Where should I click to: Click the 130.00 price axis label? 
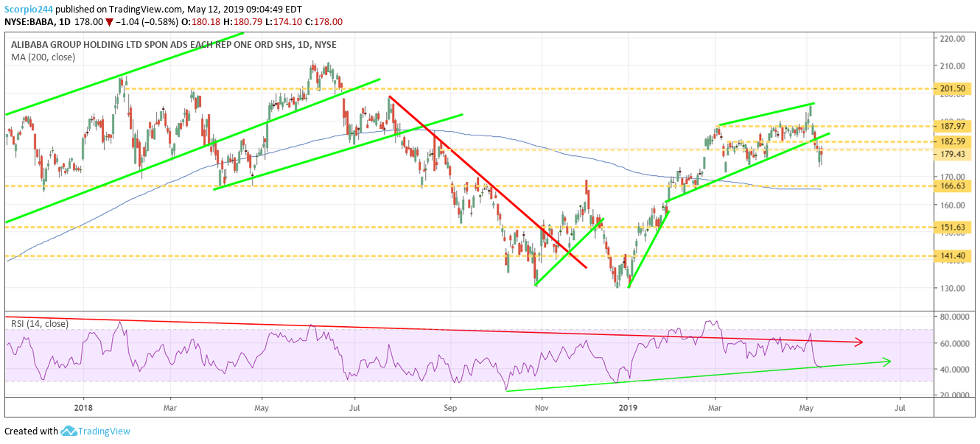click(x=953, y=289)
